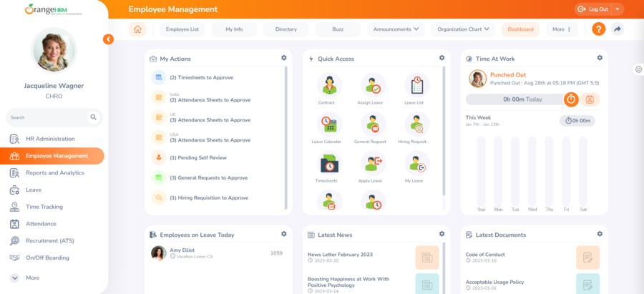
Task: Punch in using the orange stopwatch button
Action: coord(571,99)
